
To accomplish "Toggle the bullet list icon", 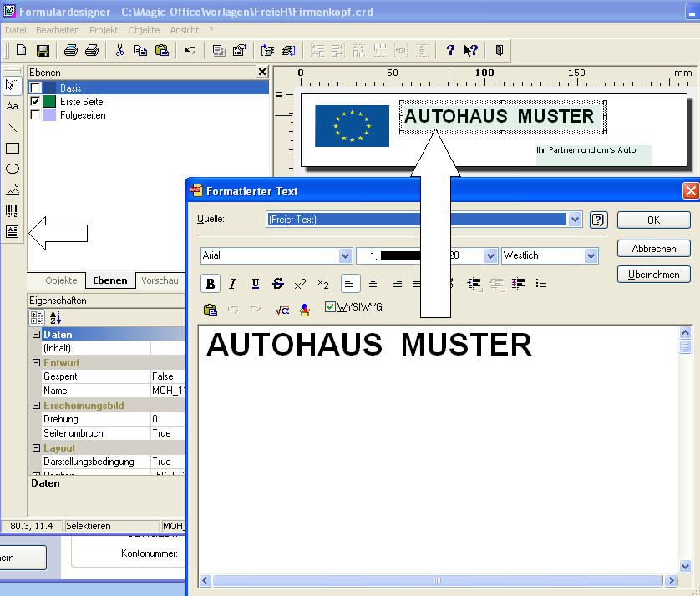I will (x=541, y=284).
